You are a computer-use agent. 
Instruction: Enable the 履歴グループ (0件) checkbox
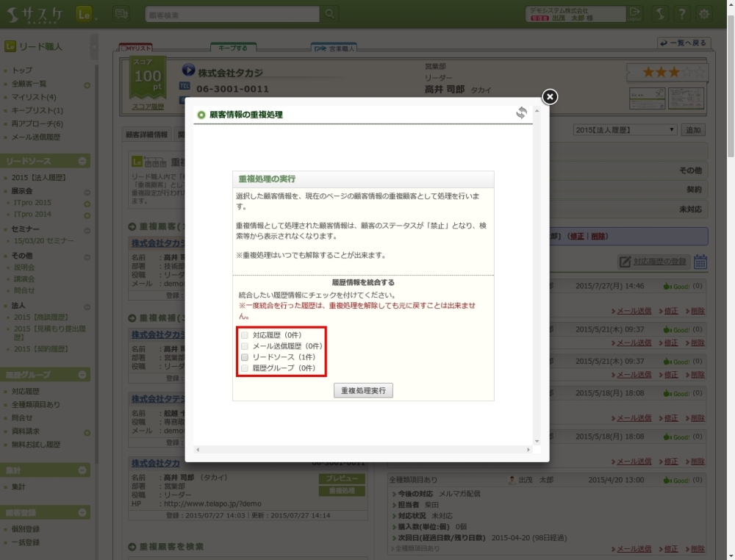245,367
